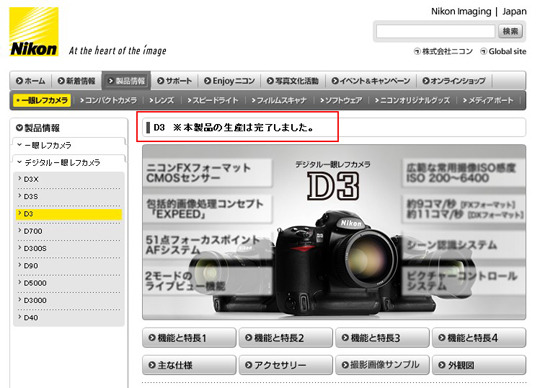Open D300S in sidebar list
The image size is (540, 388).
coord(69,249)
